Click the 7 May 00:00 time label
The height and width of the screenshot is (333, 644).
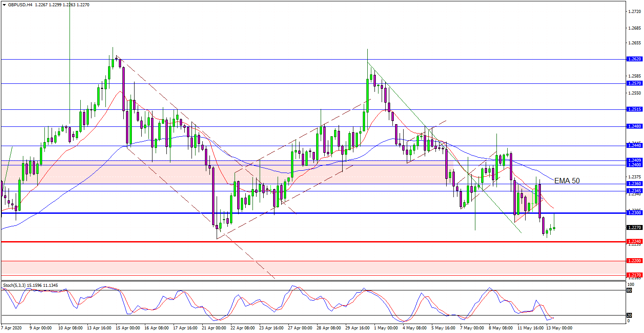[472, 328]
